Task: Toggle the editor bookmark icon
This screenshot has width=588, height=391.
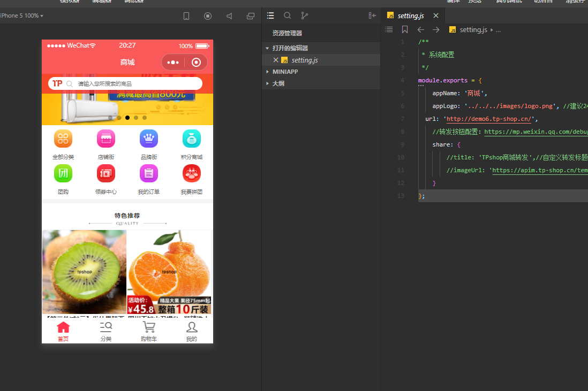Action: 405,29
